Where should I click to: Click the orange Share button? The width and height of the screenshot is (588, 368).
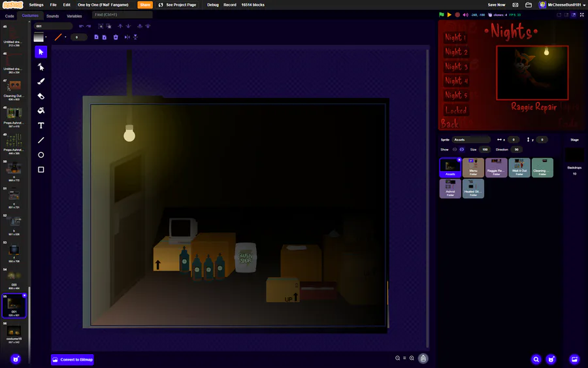click(x=145, y=5)
